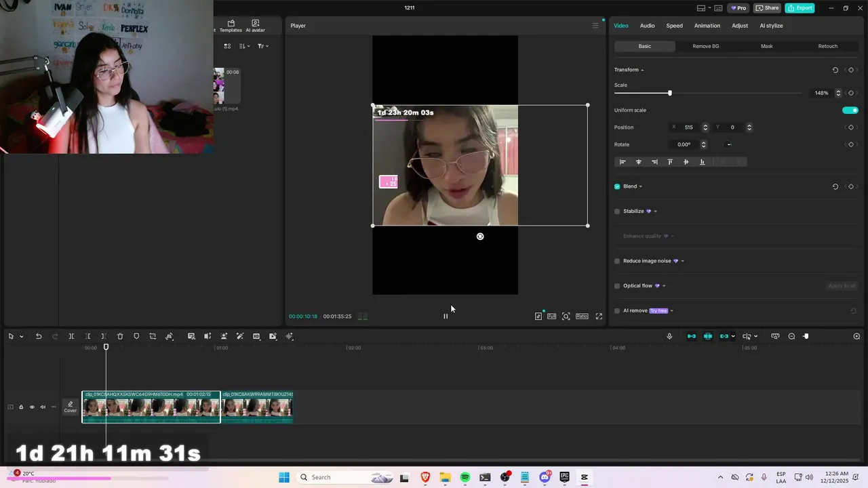Enable the AI remove checkbox
Image resolution: width=868 pixels, height=488 pixels.
(617, 311)
